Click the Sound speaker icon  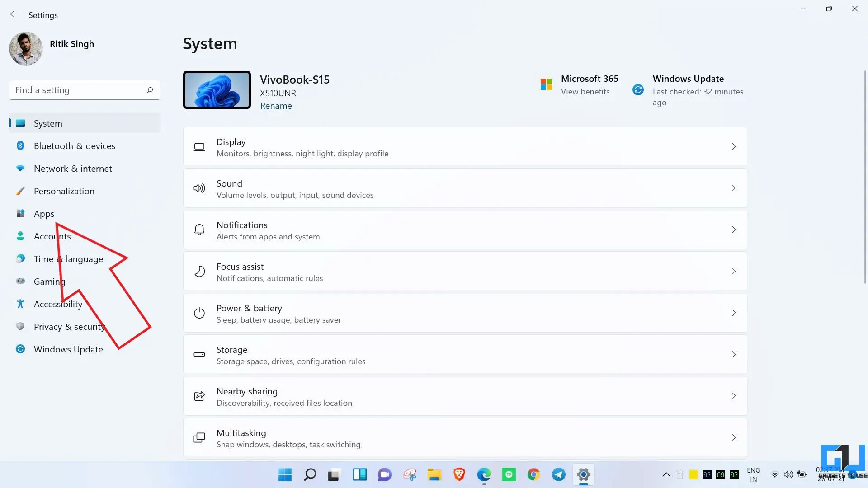[x=199, y=188]
